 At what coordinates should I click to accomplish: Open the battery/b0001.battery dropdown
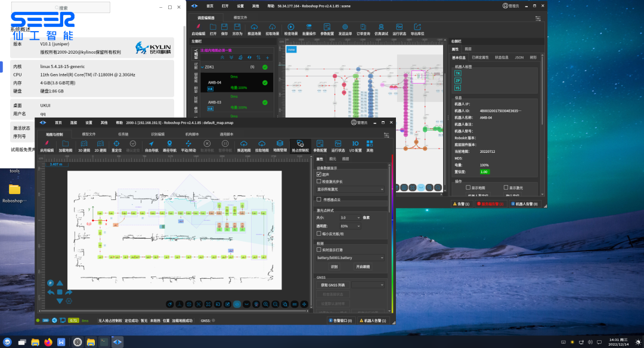[351, 258]
